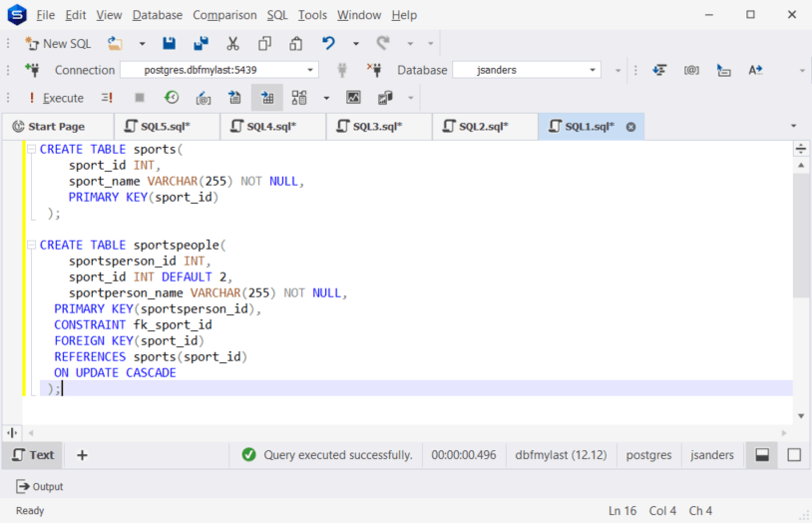Viewport: 812px width, 523px height.
Task: Click the Cut scissors icon
Action: coord(232,44)
